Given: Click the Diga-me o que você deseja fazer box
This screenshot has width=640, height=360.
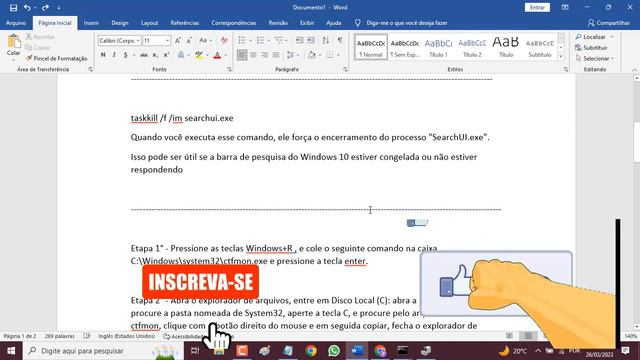Looking at the screenshot, I should click(407, 23).
